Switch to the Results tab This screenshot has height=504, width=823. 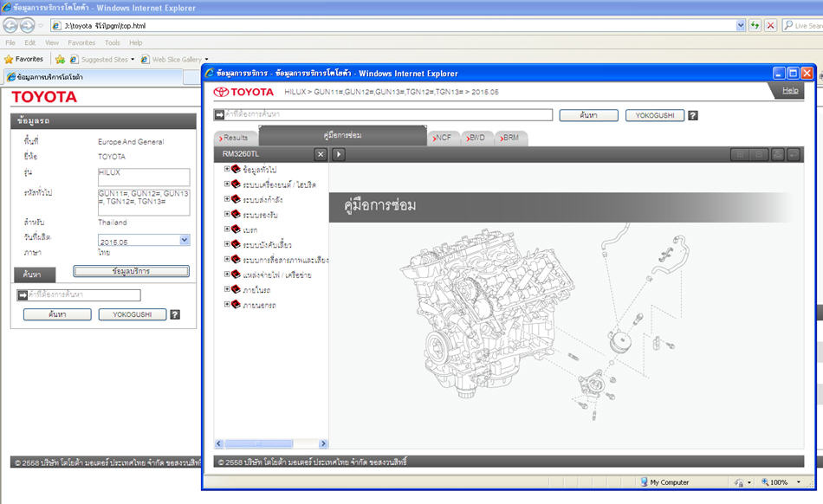point(235,138)
